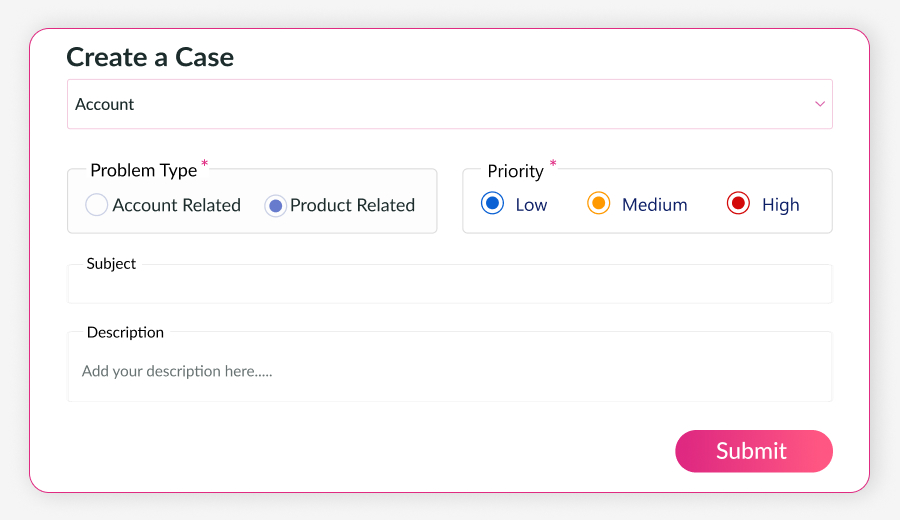The height and width of the screenshot is (520, 900).
Task: Click the "Low" priority label text
Action: tap(531, 205)
